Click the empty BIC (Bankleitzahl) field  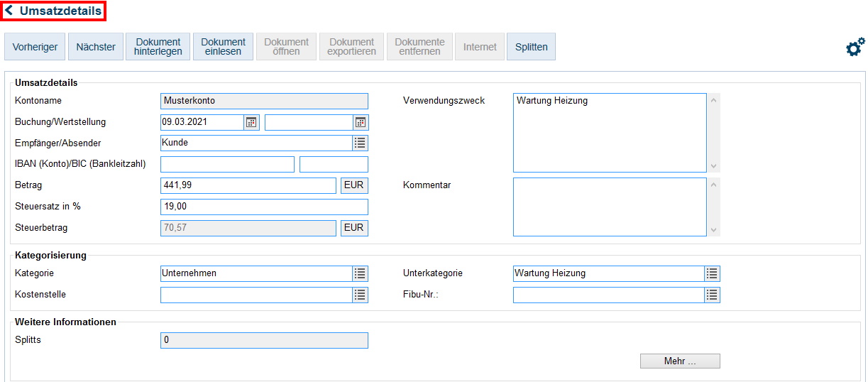334,165
